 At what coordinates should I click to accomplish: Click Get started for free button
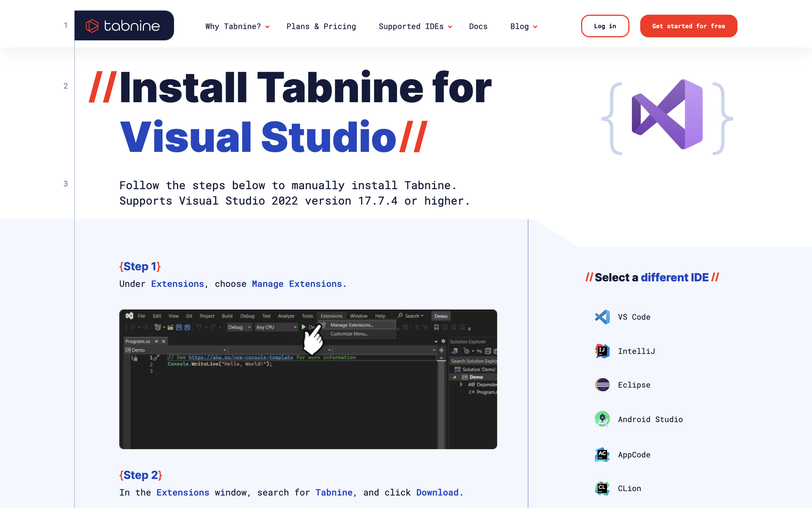point(688,26)
